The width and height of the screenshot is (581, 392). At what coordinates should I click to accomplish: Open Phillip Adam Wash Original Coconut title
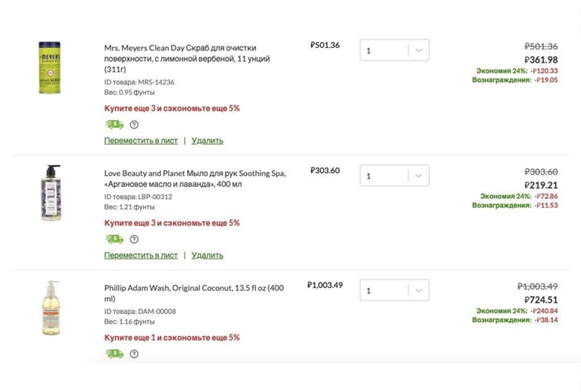[x=194, y=293]
